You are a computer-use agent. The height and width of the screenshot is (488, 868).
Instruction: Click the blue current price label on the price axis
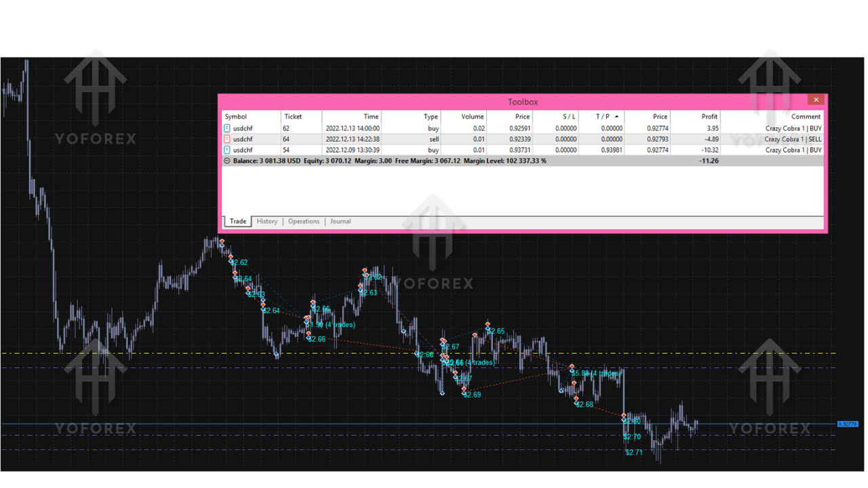(848, 424)
